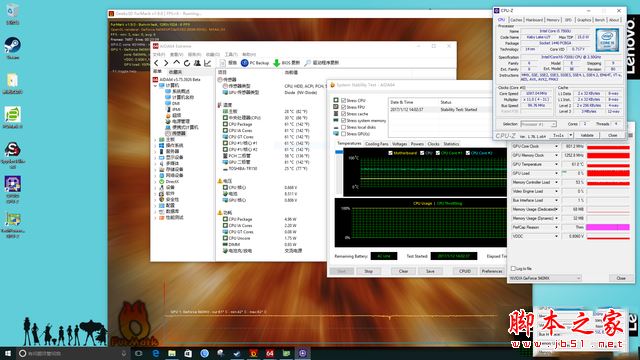Click the up-level arrow in AIDA64
Screen dimensions: 640x360
(176, 63)
